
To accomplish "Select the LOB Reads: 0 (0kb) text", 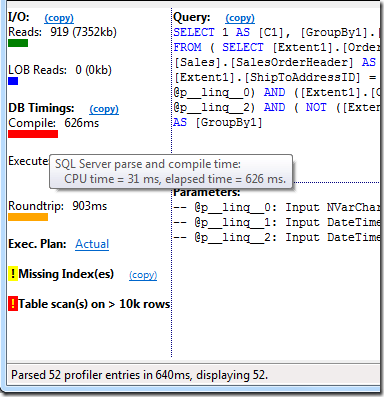I will click(60, 70).
